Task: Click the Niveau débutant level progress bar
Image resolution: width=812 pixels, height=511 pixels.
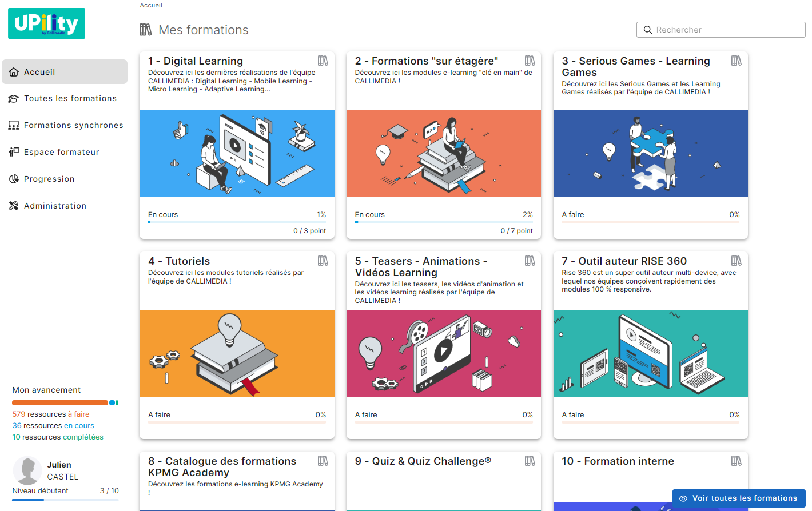Action: pyautogui.click(x=65, y=500)
